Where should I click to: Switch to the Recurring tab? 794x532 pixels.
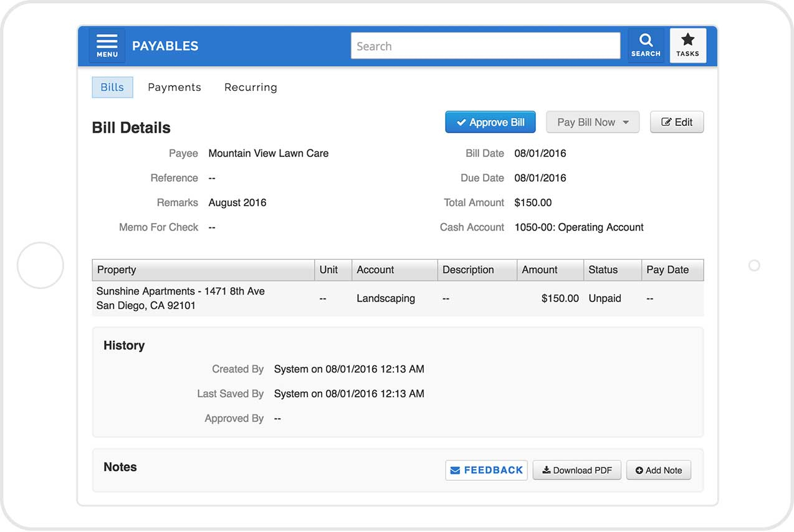[x=251, y=87]
